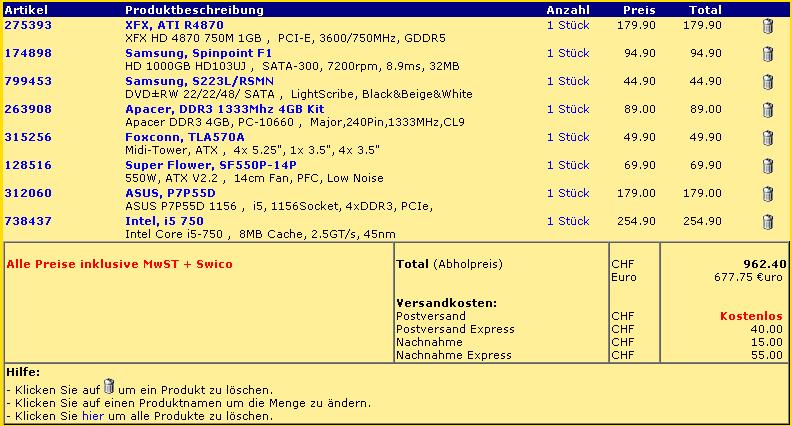Click '1 Stück' quantity for ASUS P7P55D

568,193
